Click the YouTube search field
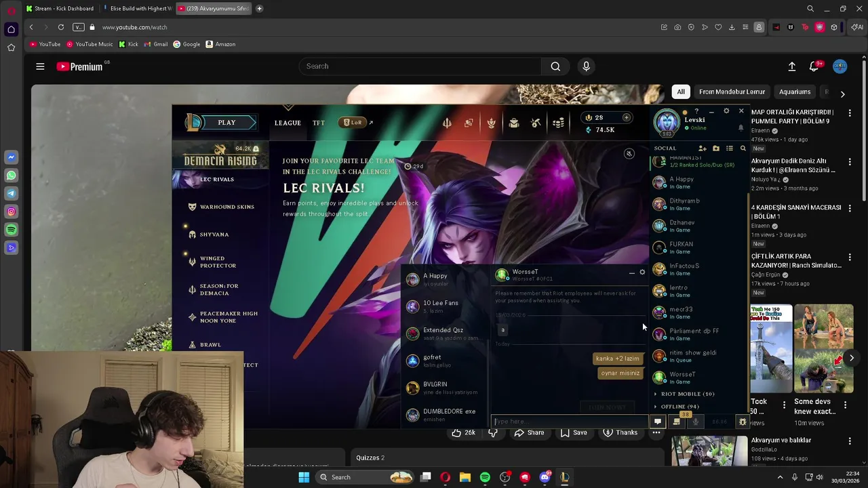 click(420, 66)
